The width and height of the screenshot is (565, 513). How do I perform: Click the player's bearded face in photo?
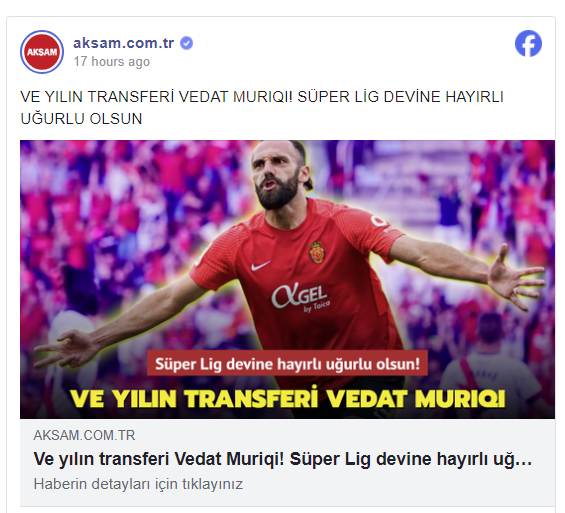click(x=276, y=174)
